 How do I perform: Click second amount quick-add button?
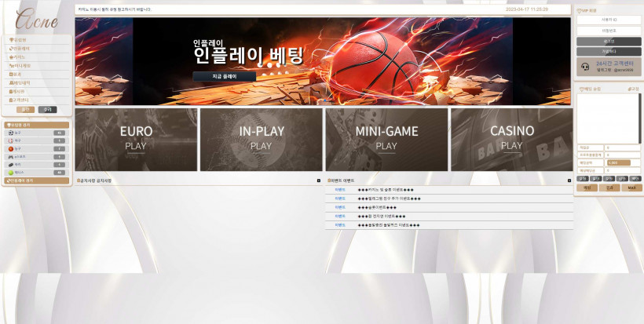(x=595, y=179)
